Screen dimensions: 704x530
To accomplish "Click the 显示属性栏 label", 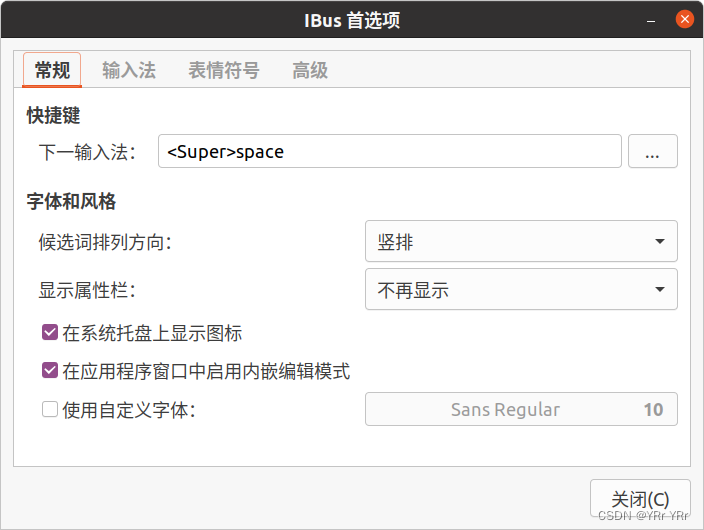I will tap(87, 290).
